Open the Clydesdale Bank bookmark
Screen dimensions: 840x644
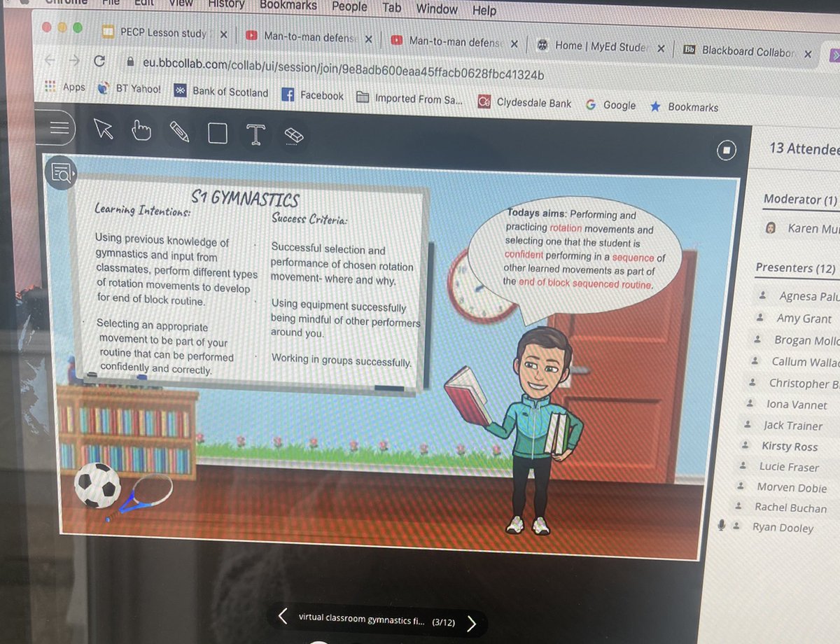[x=524, y=103]
